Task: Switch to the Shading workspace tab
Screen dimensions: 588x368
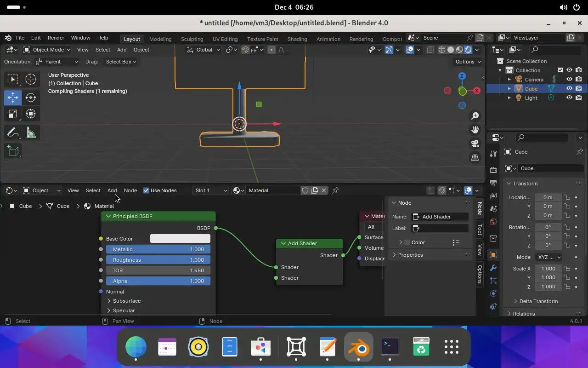Action: (x=297, y=39)
